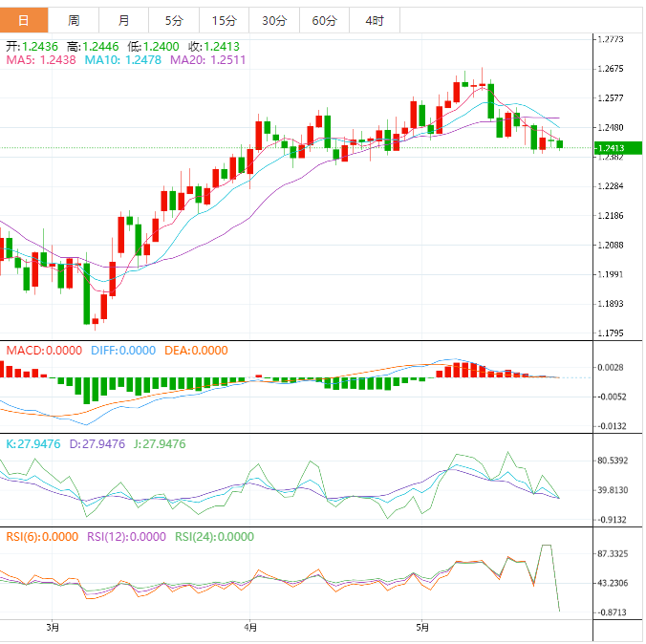Viewport: 646px width, 644px height.
Task: Click the MA10 indicator label
Action: click(123, 60)
